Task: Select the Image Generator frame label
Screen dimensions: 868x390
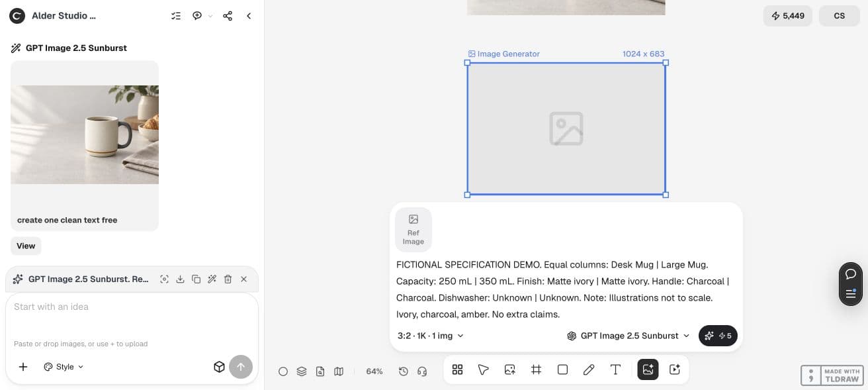Action: (504, 54)
